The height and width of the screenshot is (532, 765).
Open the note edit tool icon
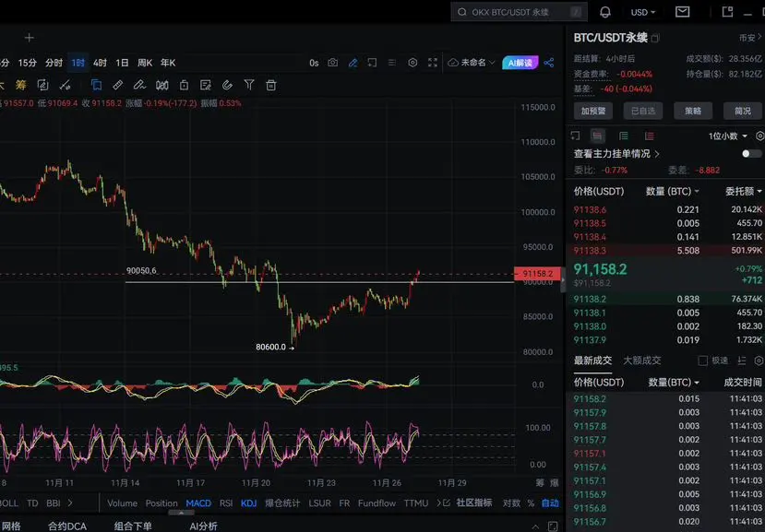pos(206,86)
